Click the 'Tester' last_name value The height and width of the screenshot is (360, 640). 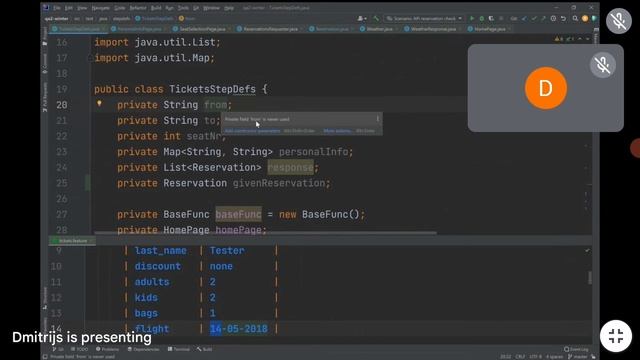(x=227, y=250)
